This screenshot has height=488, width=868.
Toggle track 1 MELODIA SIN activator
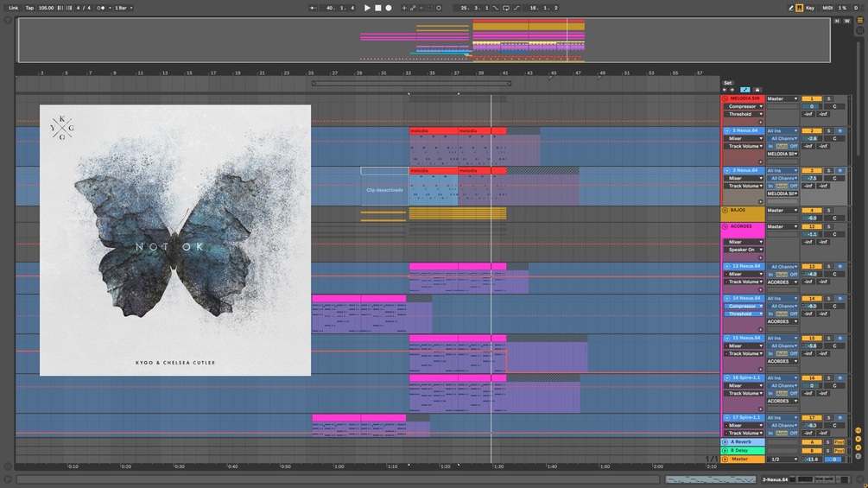(812, 98)
